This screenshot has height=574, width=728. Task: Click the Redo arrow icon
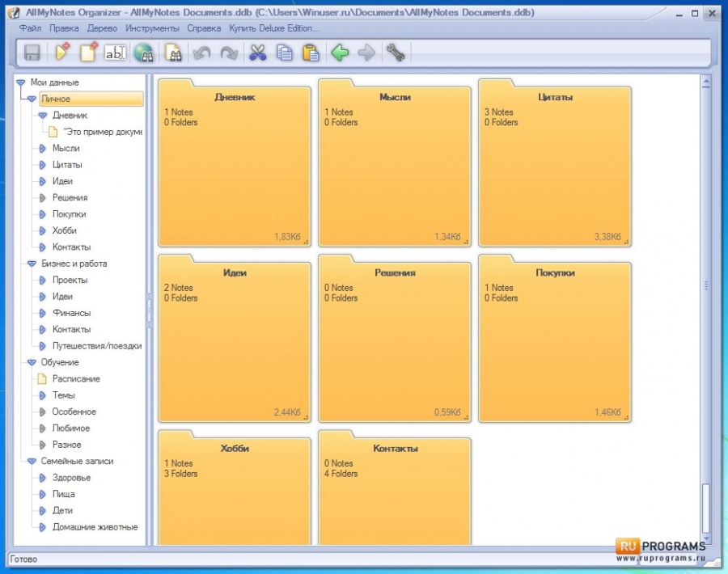(229, 53)
